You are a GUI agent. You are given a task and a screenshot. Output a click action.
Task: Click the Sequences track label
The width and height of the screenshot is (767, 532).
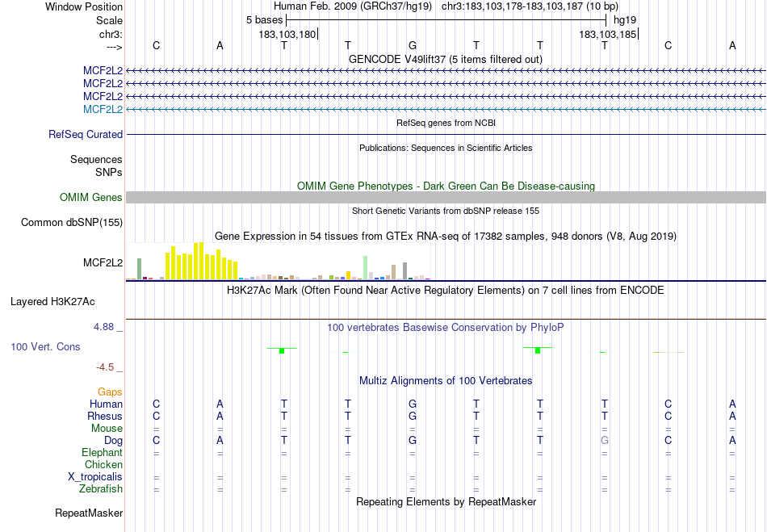click(x=96, y=159)
